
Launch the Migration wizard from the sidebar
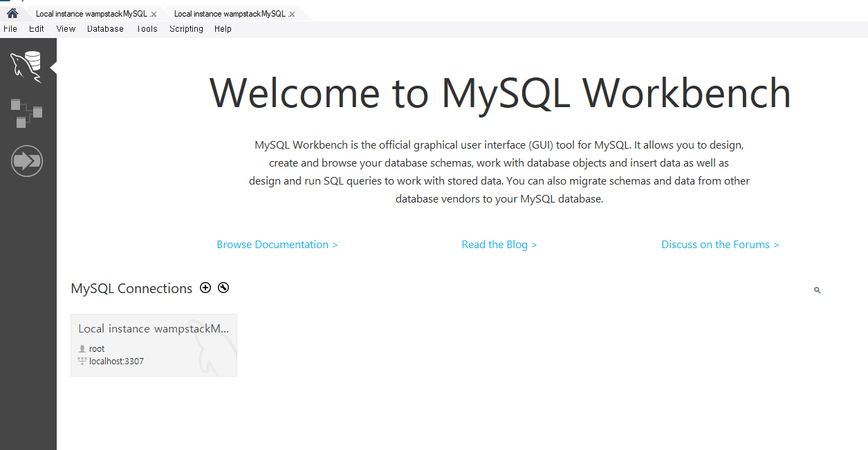click(27, 160)
